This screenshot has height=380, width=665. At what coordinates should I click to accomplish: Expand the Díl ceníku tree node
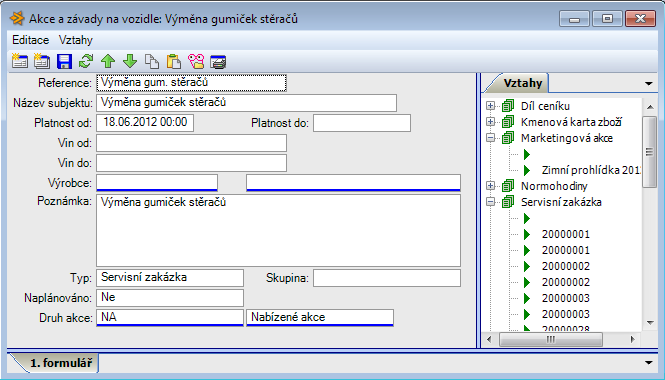coord(491,106)
